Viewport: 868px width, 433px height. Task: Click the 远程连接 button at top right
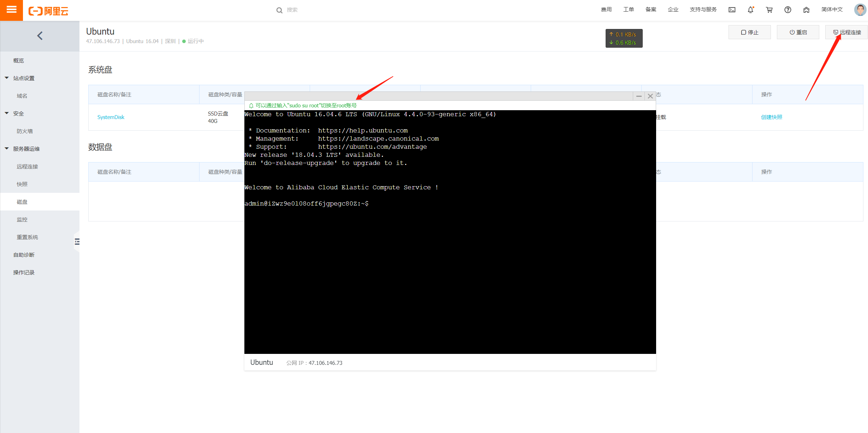coord(846,32)
